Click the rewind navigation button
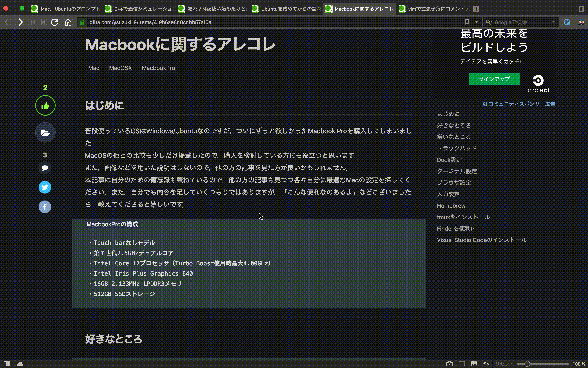 (33, 22)
